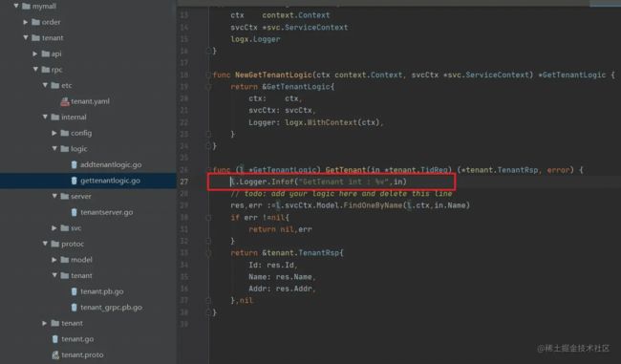Click the GetTenant method name on line 26

346,169
